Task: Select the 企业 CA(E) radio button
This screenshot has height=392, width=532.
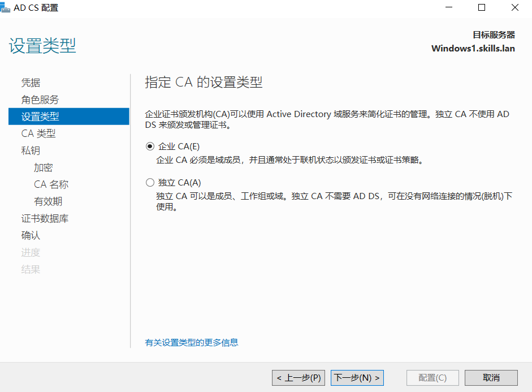Action: (150, 147)
